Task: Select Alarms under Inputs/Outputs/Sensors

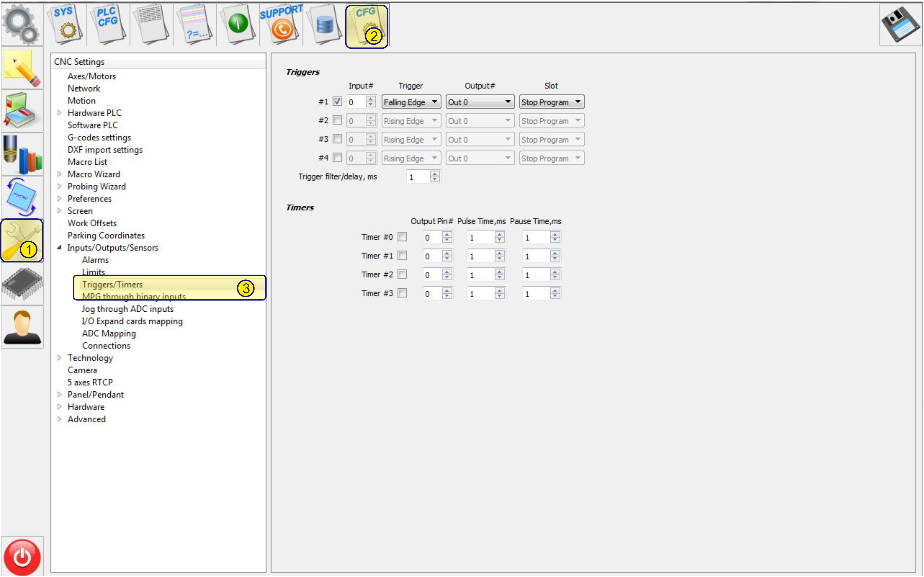Action: (x=95, y=260)
